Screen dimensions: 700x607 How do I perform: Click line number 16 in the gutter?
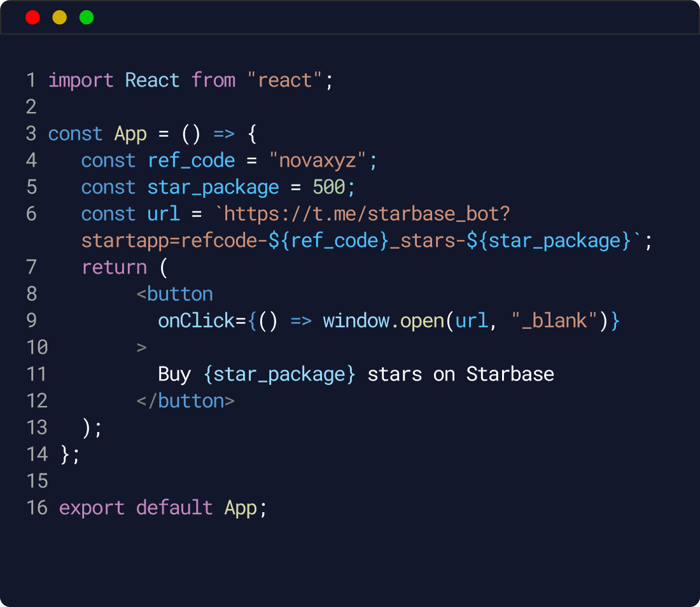37,508
